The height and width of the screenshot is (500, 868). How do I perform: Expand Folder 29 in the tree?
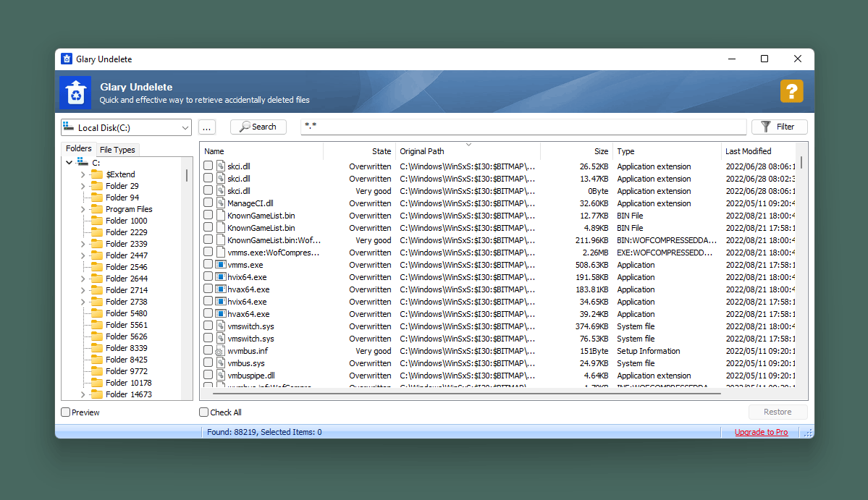(83, 186)
